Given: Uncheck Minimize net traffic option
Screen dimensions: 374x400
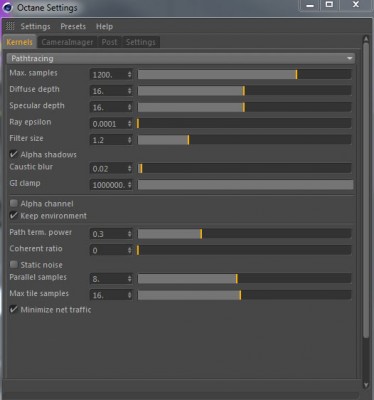Looking at the screenshot, I should pos(14,309).
